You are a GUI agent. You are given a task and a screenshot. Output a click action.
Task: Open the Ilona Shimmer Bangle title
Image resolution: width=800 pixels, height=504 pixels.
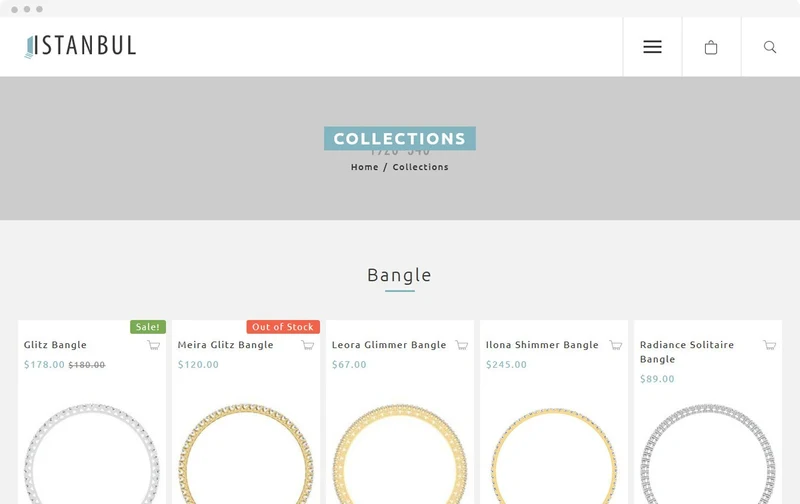(x=542, y=345)
